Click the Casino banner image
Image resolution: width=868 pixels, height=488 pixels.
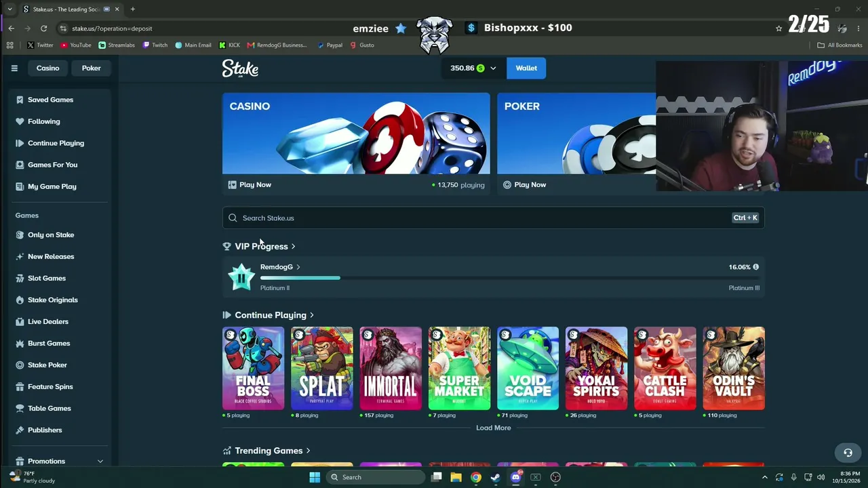pyautogui.click(x=356, y=134)
